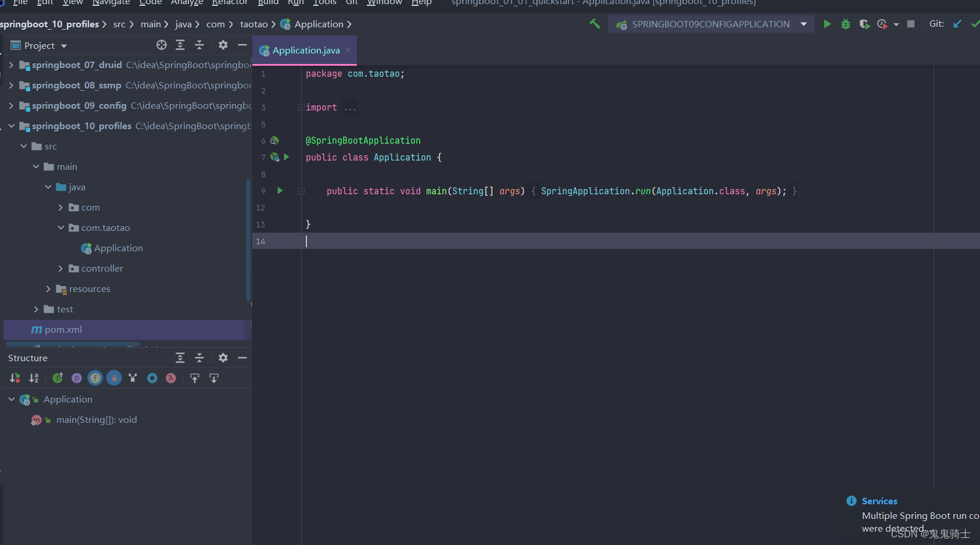
Task: Open the View menu
Action: pyautogui.click(x=73, y=2)
